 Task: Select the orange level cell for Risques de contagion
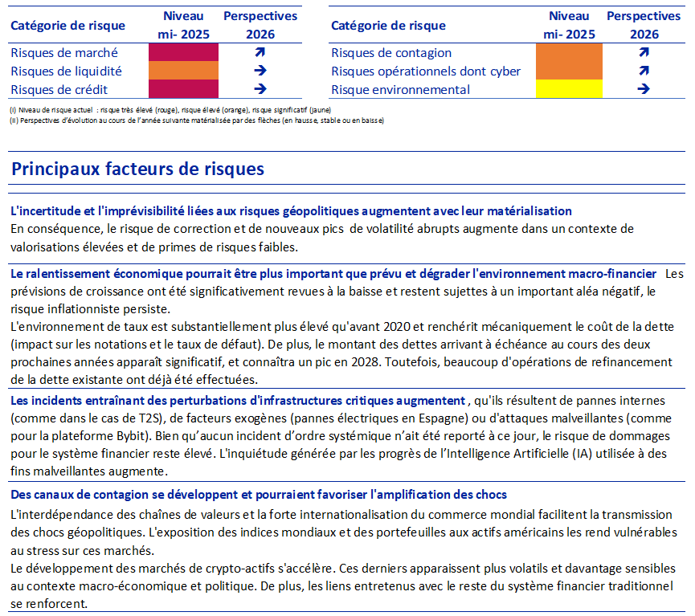coord(569,52)
